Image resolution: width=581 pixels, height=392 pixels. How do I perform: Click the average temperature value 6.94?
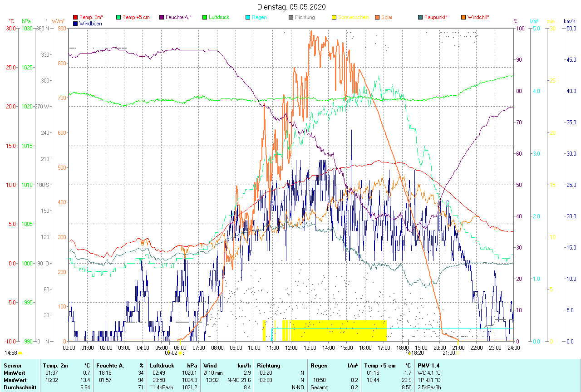86,387
